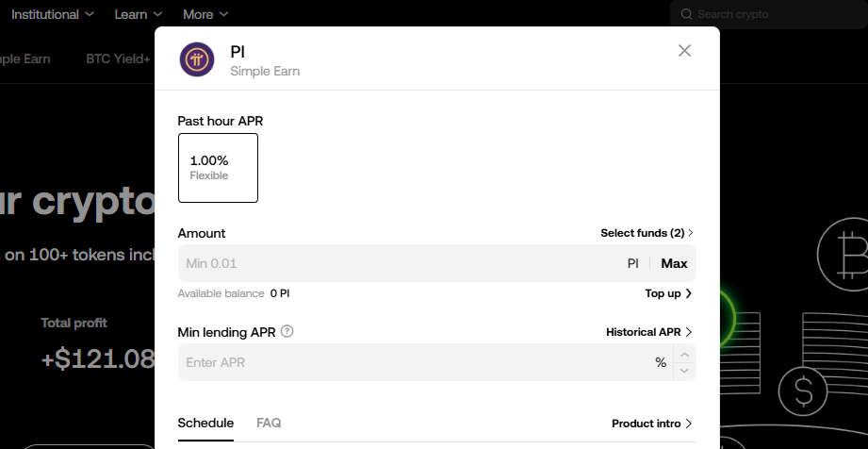Open the Learn dropdown menu
This screenshot has height=449, width=868.
[138, 14]
